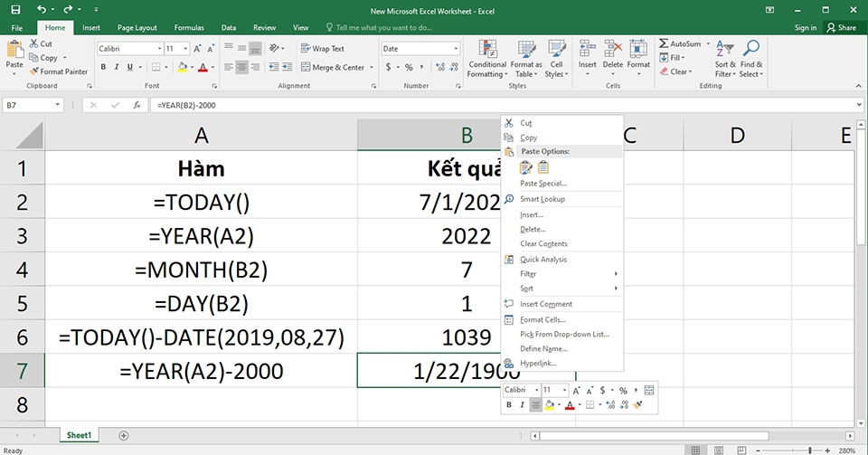Open Cell Styles gallery
The height and width of the screenshot is (455, 868).
click(556, 59)
